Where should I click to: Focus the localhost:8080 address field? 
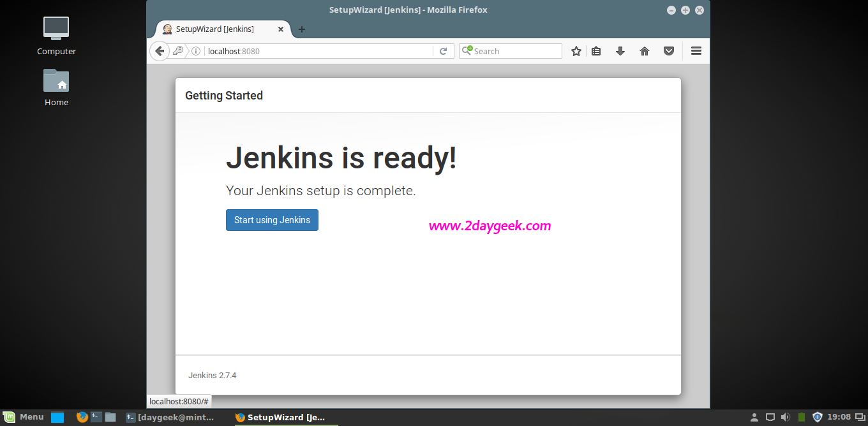click(x=319, y=51)
